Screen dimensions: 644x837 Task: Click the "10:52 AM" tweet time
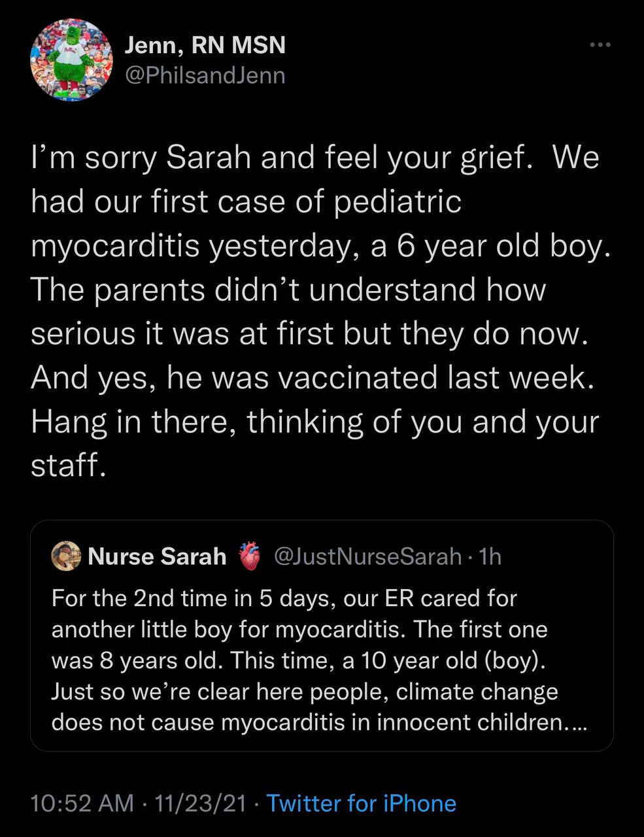point(82,803)
